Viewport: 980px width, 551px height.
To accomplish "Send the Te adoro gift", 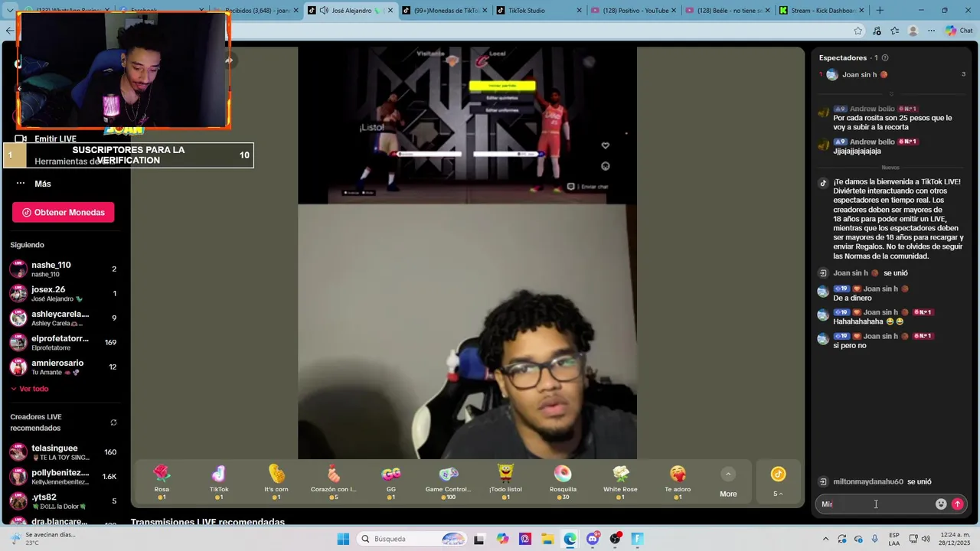I will click(678, 482).
